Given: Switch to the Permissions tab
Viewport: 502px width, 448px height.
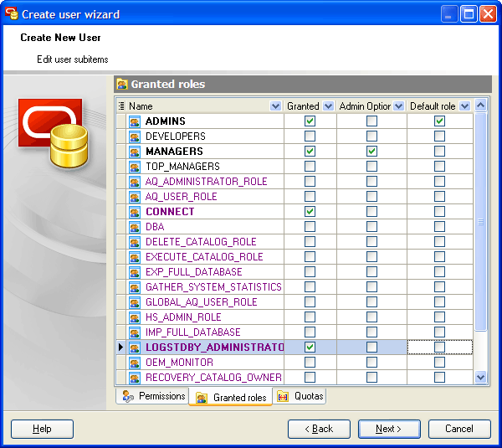Looking at the screenshot, I should click(153, 396).
